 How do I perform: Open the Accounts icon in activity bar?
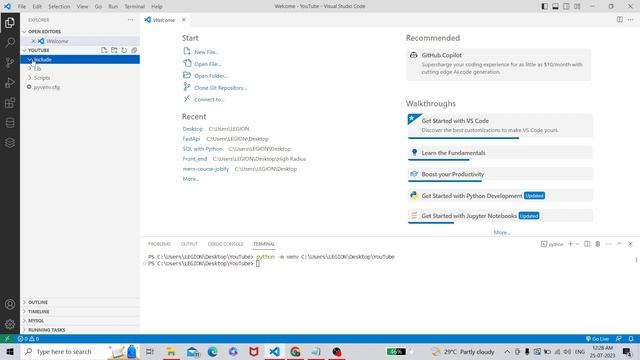(10, 304)
